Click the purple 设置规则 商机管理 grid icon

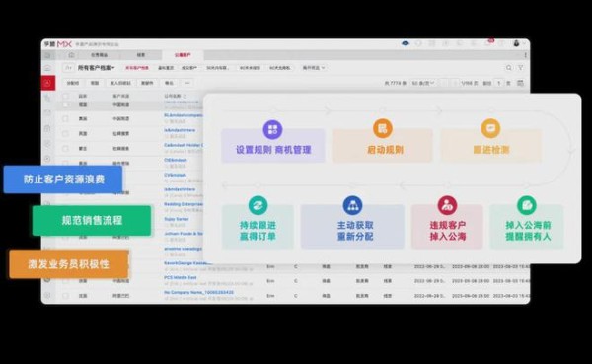click(x=272, y=129)
